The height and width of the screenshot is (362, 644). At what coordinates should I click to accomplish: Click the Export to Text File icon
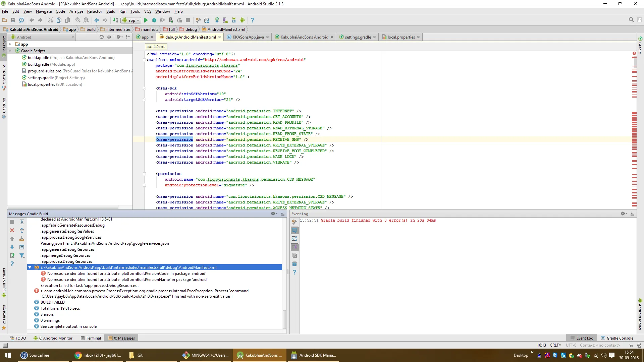(x=12, y=255)
